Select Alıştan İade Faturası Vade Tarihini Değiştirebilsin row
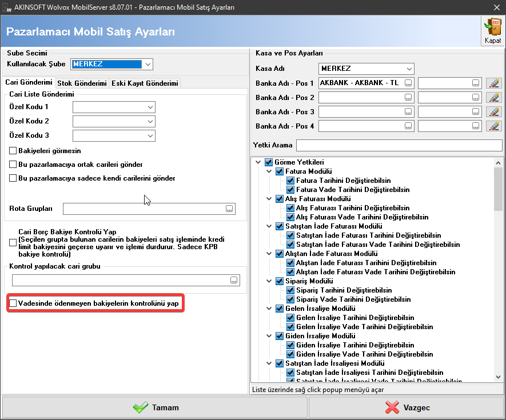506x420 pixels. tap(376, 272)
